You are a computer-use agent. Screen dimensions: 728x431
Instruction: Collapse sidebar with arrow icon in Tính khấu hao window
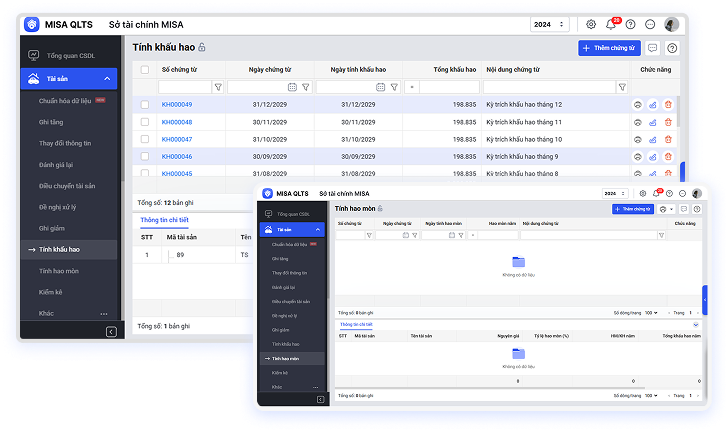111,332
